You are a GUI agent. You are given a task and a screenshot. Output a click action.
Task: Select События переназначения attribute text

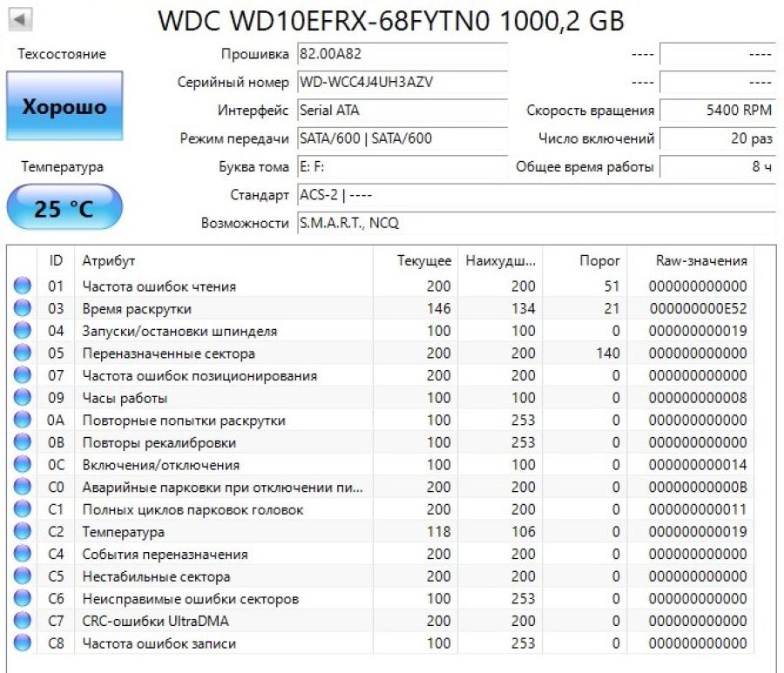pyautogui.click(x=165, y=554)
